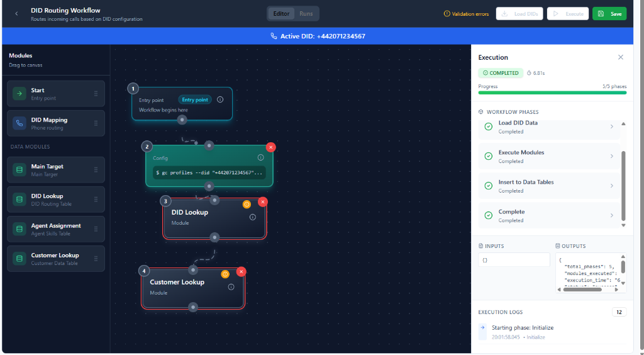Screen dimensions: 644x355
Task: Expand the Insert to Data Tables phase
Action: click(x=611, y=186)
